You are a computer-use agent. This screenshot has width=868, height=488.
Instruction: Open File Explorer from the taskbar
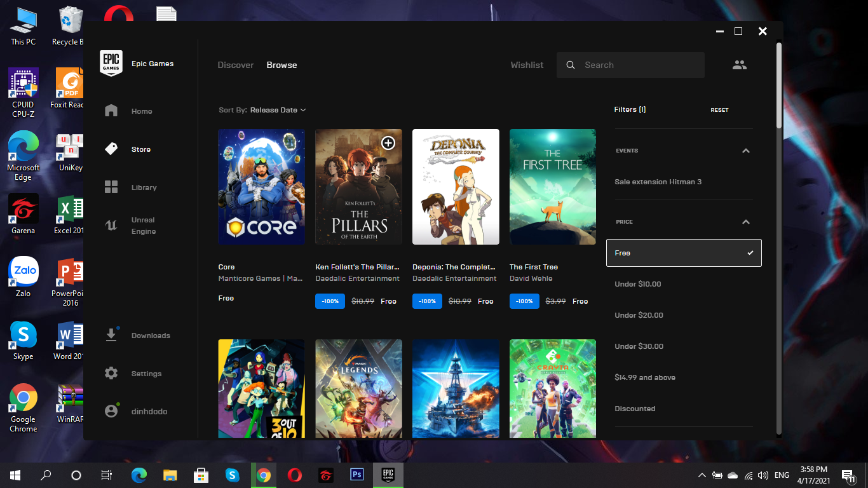[x=170, y=475]
